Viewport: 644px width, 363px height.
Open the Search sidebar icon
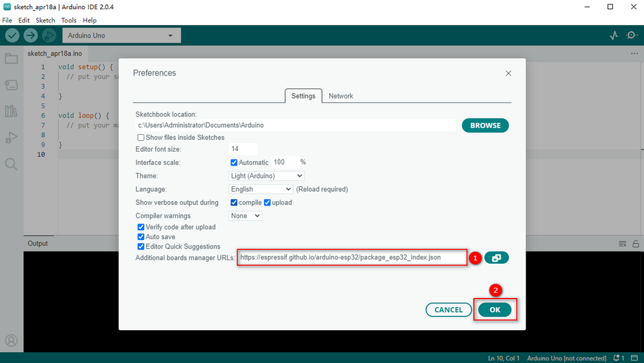click(x=12, y=164)
